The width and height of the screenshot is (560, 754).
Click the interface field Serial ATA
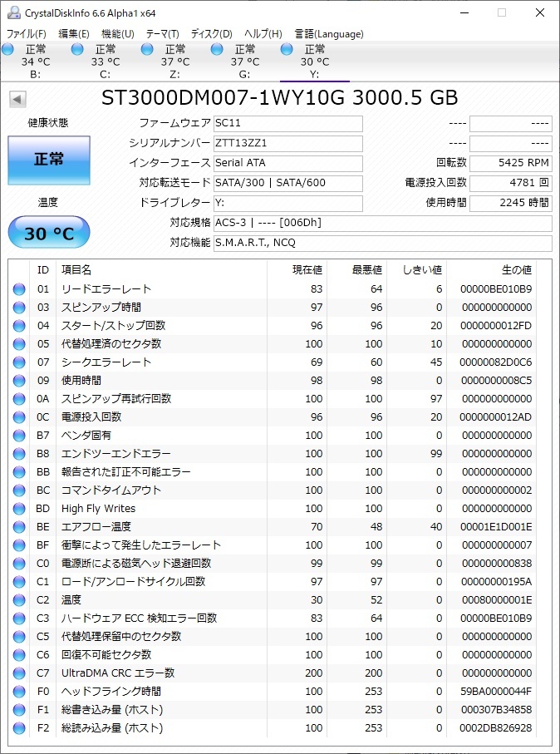pos(288,163)
